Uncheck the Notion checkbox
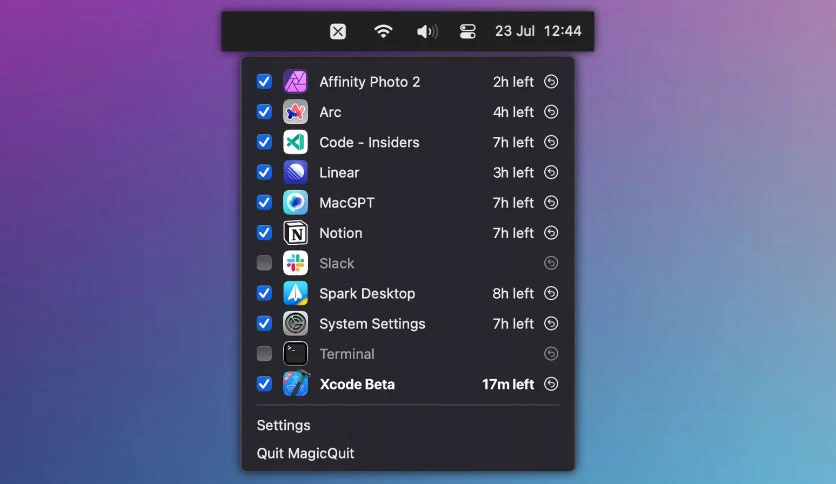This screenshot has width=836, height=484. 264,233
